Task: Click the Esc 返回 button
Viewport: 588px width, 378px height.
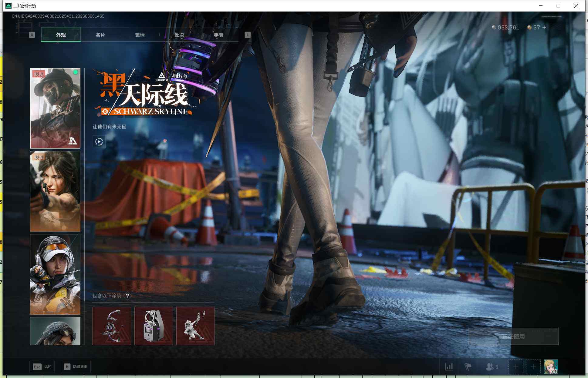Action: (42, 367)
